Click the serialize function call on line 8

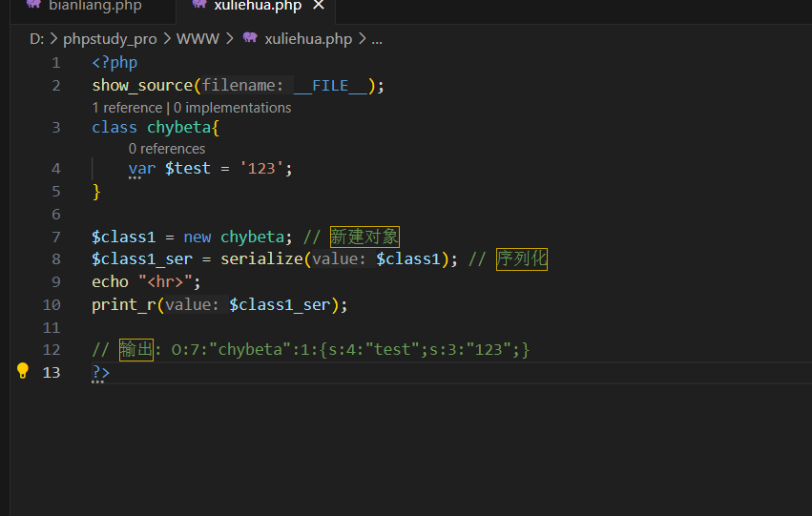tap(261, 259)
